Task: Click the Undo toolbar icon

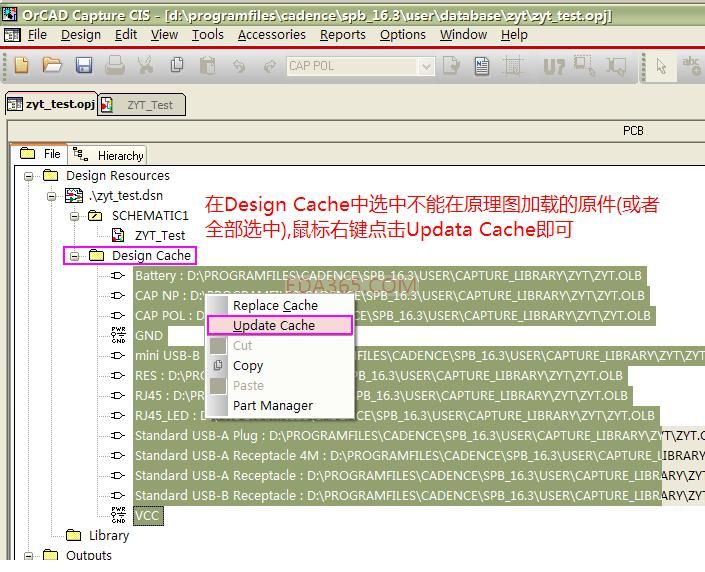Action: [x=239, y=67]
